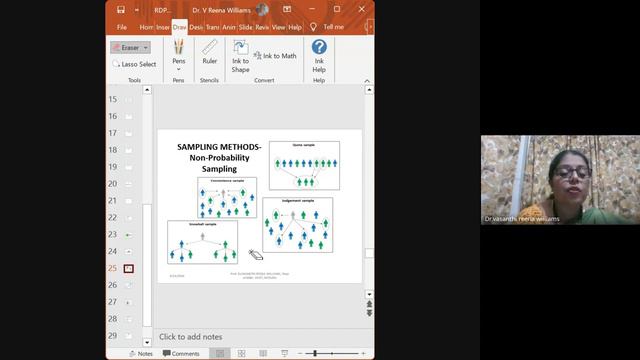Viewport: 640px width, 360px height.
Task: Go to Next Slide double-arrow button
Action: 369,313
